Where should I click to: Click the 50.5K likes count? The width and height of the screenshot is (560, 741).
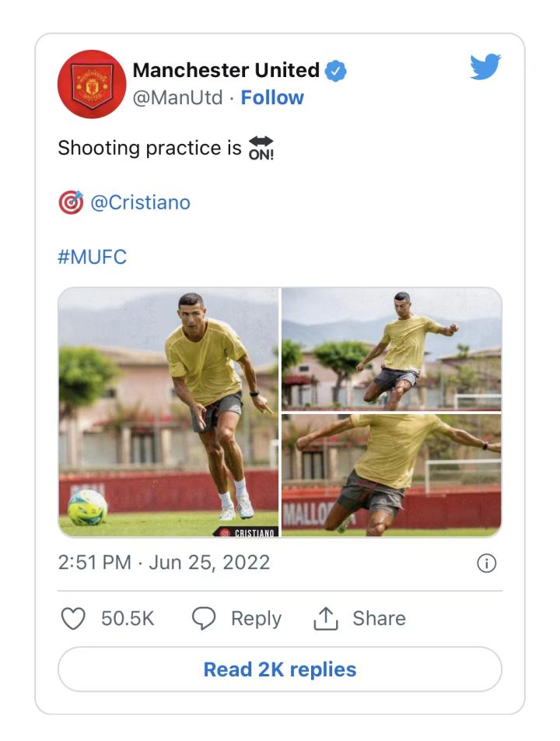(128, 619)
